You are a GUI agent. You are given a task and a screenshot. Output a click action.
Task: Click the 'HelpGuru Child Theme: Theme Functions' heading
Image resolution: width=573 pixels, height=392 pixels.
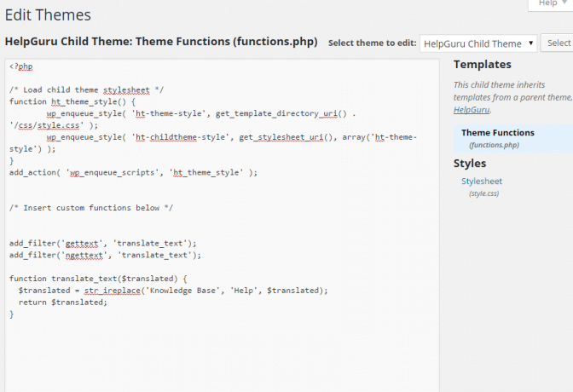pos(161,41)
